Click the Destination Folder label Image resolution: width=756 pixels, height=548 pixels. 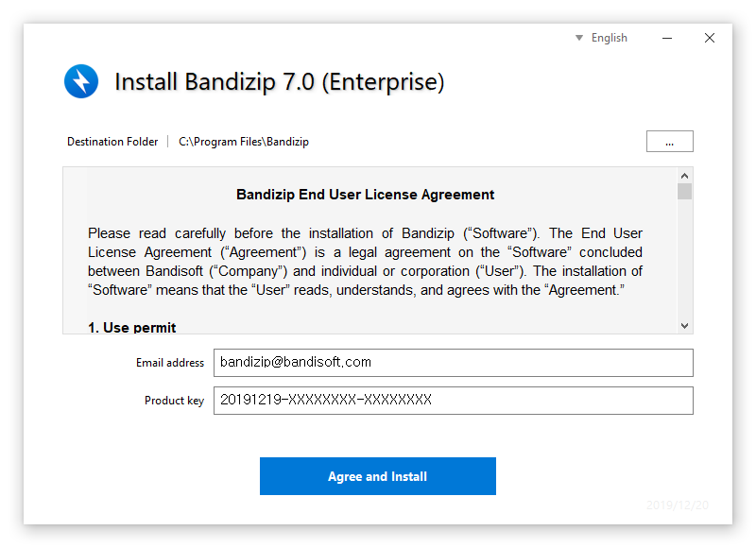112,142
